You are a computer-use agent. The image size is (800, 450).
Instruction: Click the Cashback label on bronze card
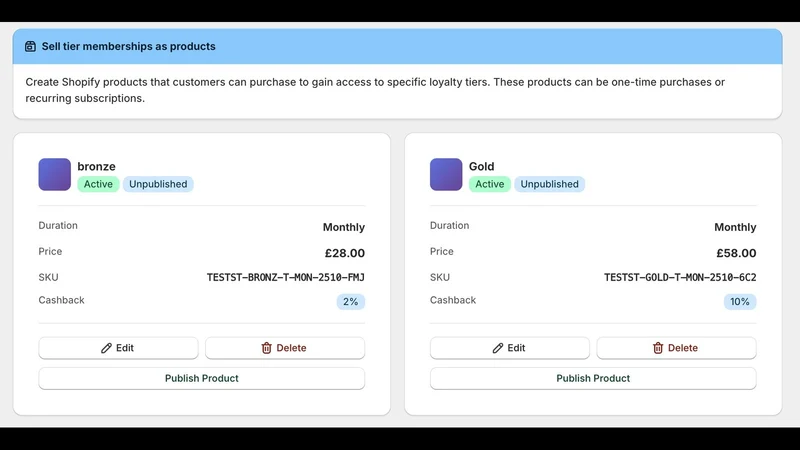pyautogui.click(x=61, y=300)
